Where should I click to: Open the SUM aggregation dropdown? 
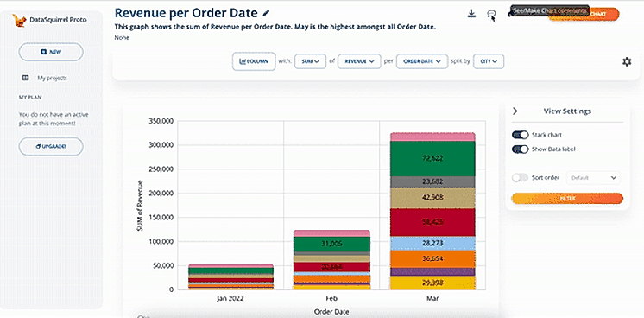click(310, 61)
